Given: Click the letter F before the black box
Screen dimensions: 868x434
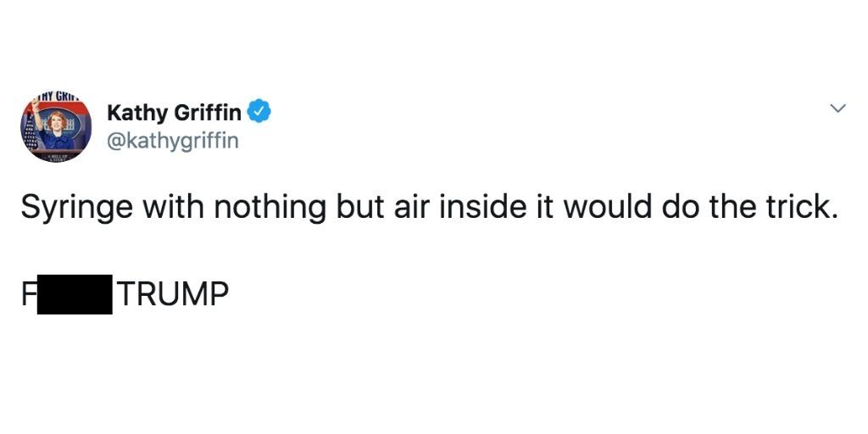Looking at the screenshot, I should pos(28,294).
